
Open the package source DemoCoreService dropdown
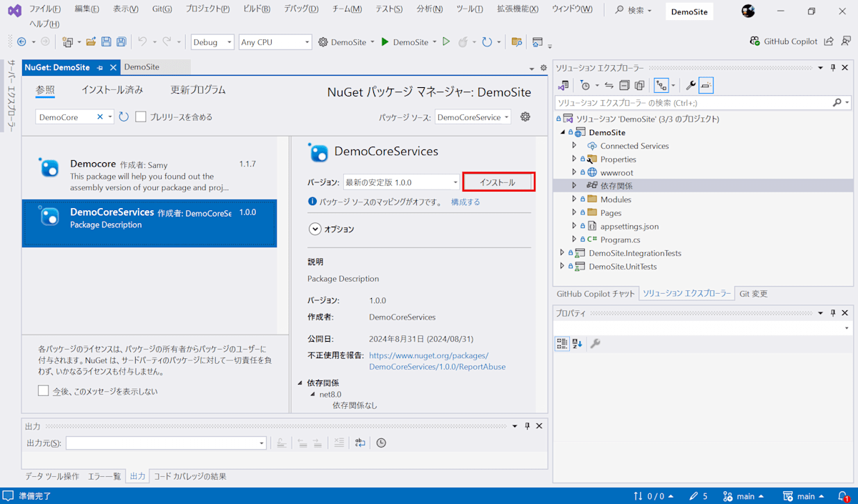473,117
